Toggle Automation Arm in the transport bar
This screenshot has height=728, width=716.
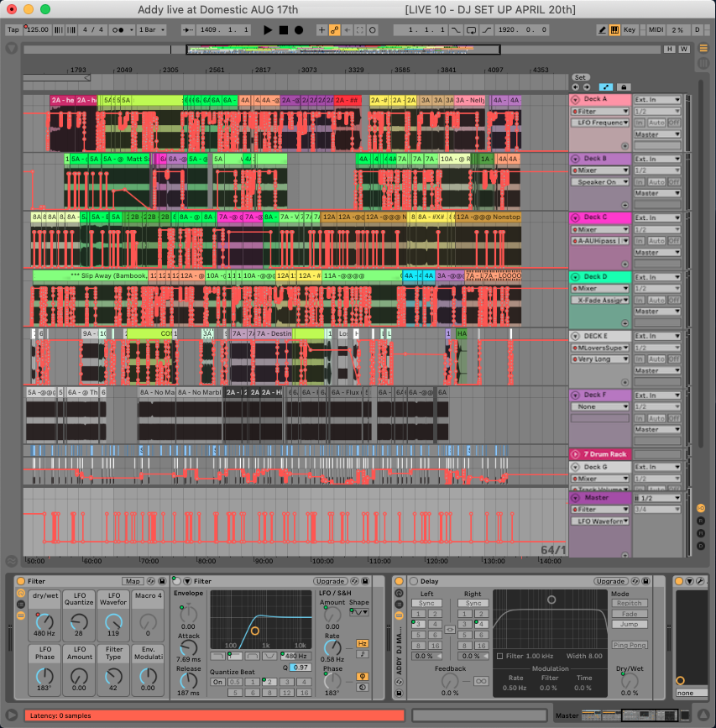334,29
